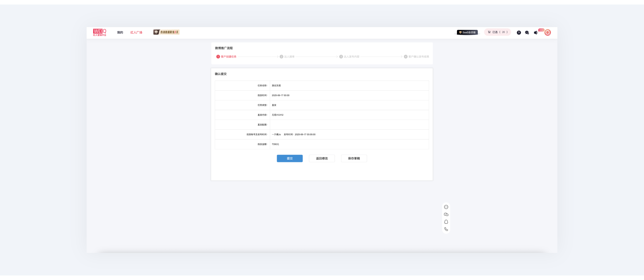
Task: Click the WeChat contact icon
Action: coord(446,214)
